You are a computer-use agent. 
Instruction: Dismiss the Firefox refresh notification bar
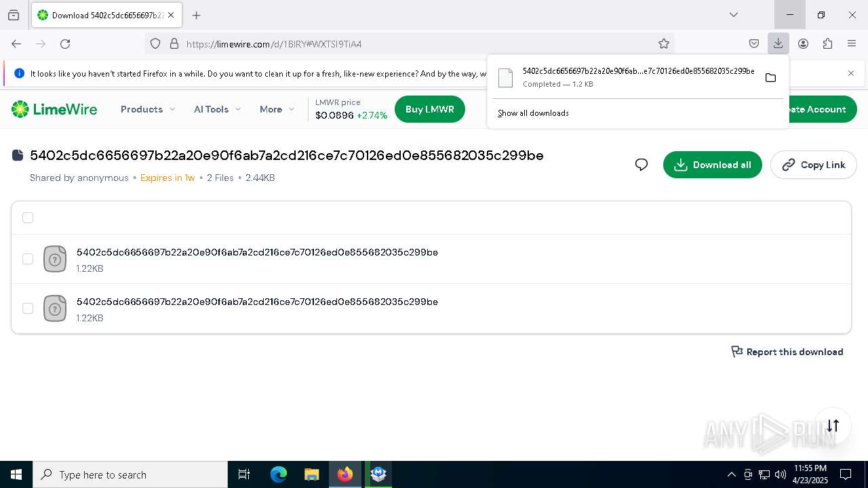851,73
